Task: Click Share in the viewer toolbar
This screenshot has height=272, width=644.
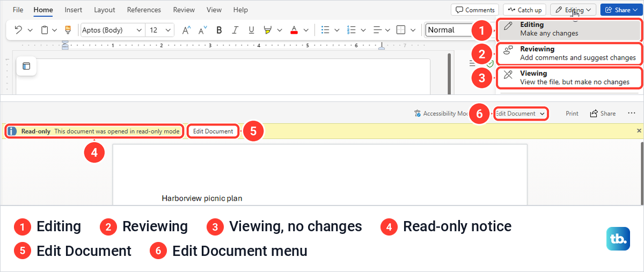Action: [603, 113]
